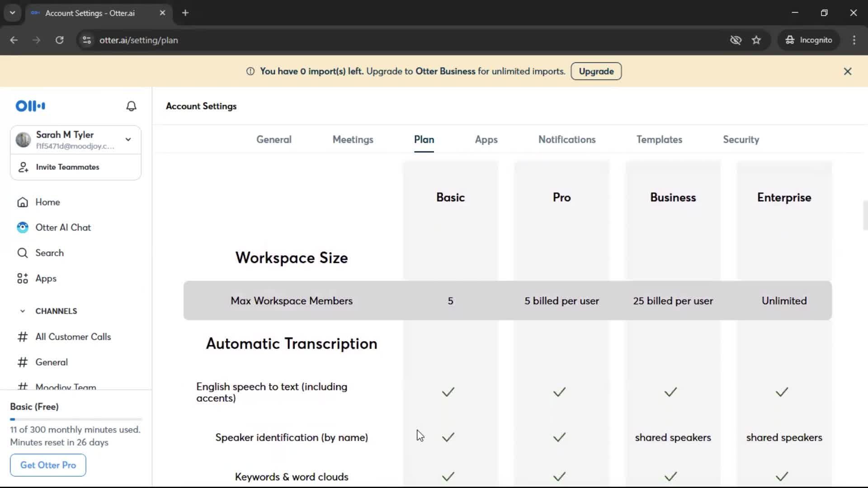The height and width of the screenshot is (488, 868).
Task: Click '5 billed per user' cell
Action: click(562, 301)
